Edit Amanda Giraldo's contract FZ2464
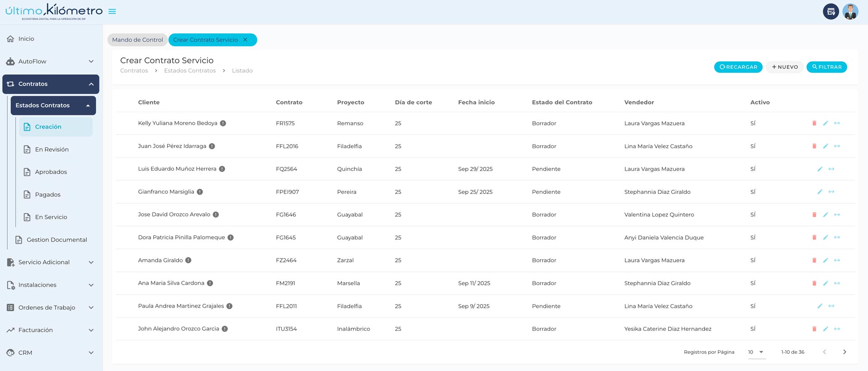The image size is (868, 371). pos(826,260)
